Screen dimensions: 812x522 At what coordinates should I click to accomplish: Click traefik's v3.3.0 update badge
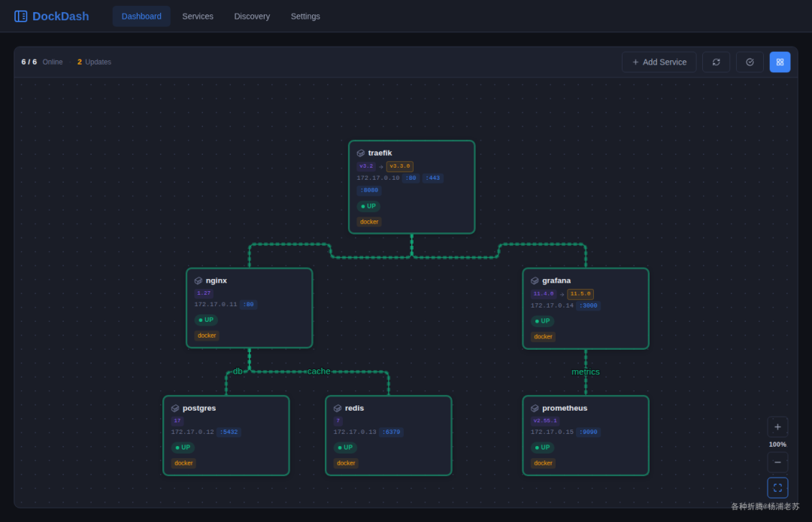tap(400, 166)
